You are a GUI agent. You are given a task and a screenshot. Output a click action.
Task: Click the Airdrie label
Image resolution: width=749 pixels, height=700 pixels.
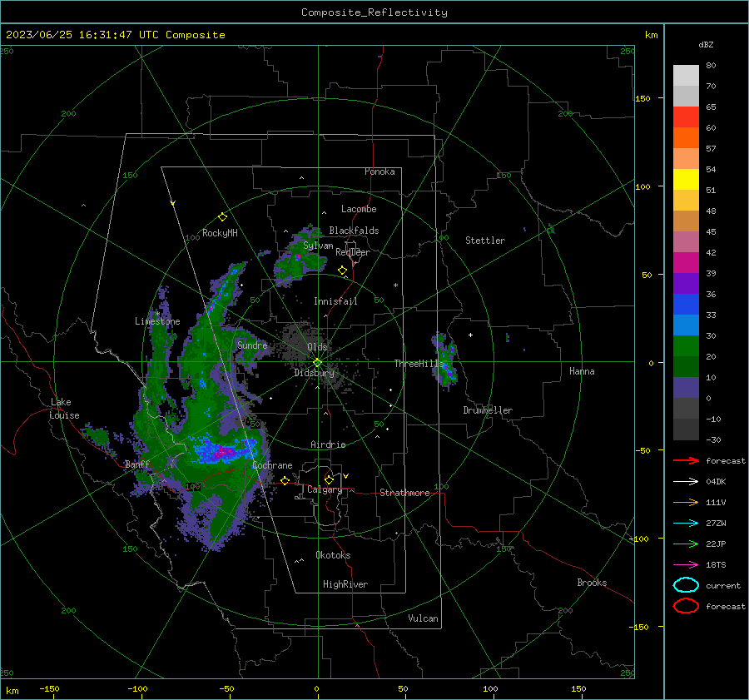[328, 444]
